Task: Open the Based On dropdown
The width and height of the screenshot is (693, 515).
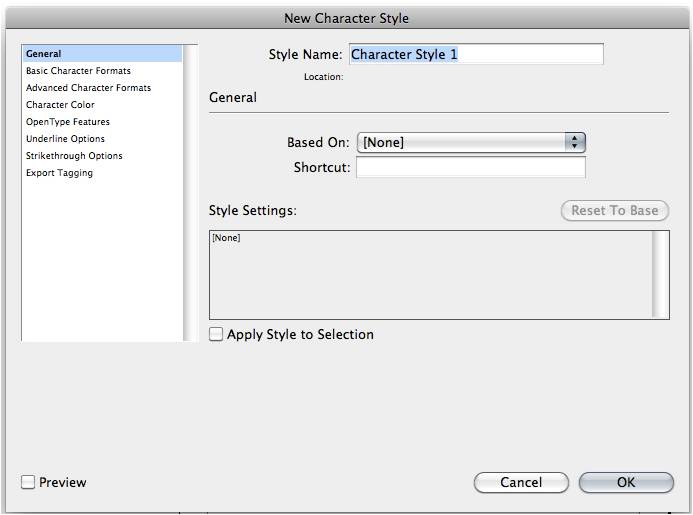Action: click(x=471, y=142)
